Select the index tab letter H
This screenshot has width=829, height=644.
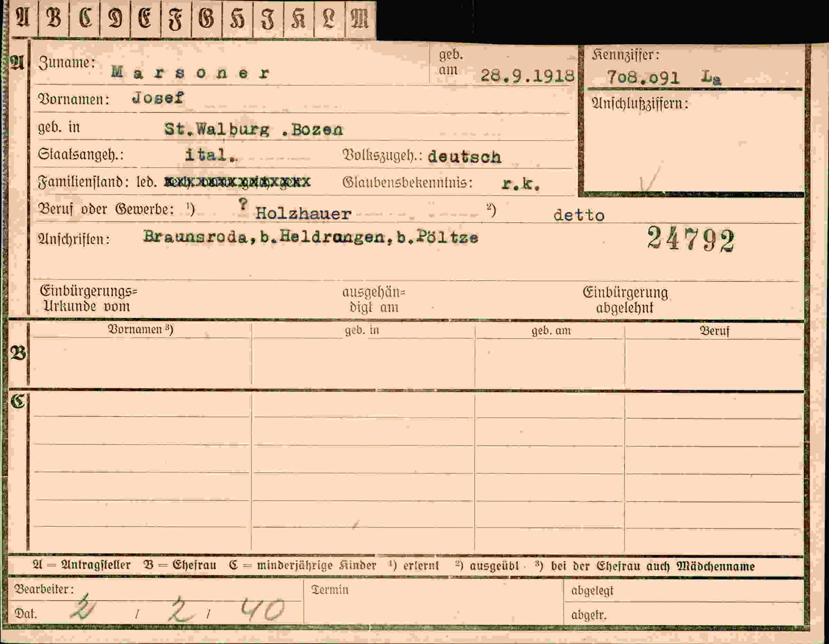(x=237, y=18)
